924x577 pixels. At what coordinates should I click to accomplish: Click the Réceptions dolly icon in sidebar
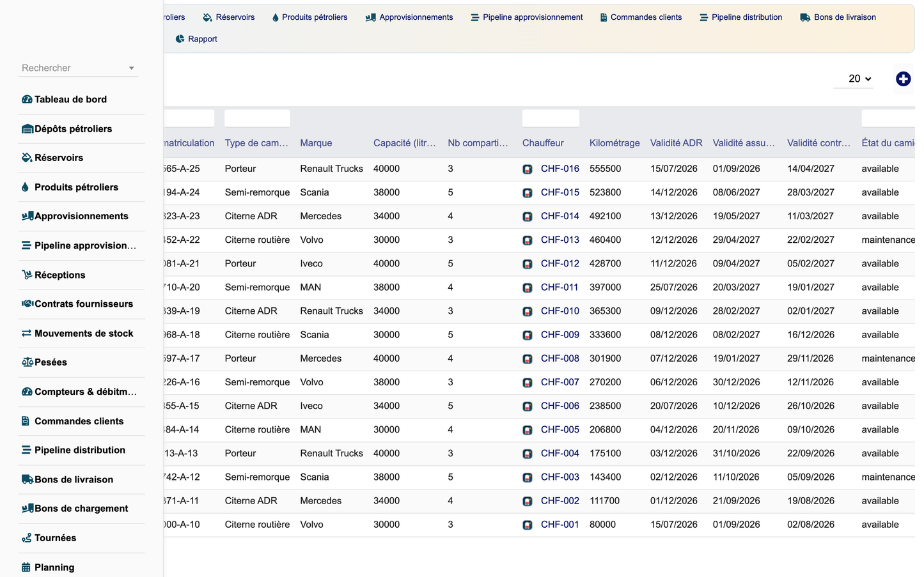27,275
